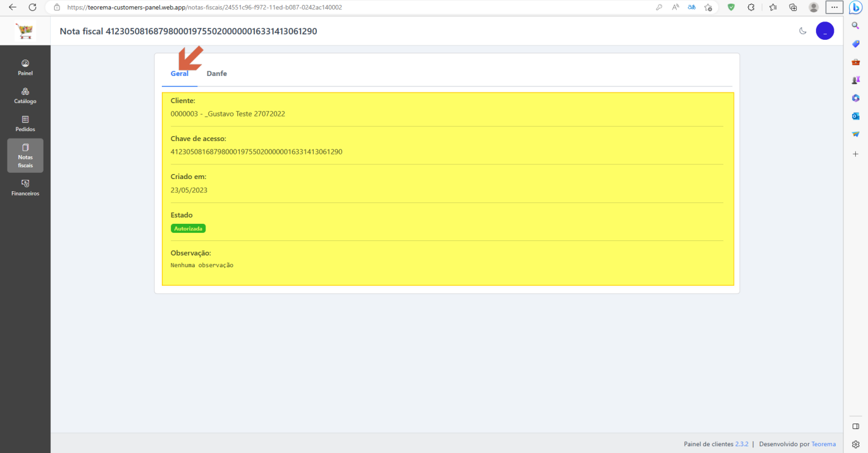Screen dimensions: 868x453
Task: Open Settings and more ellipsis menu
Action: pos(834,7)
